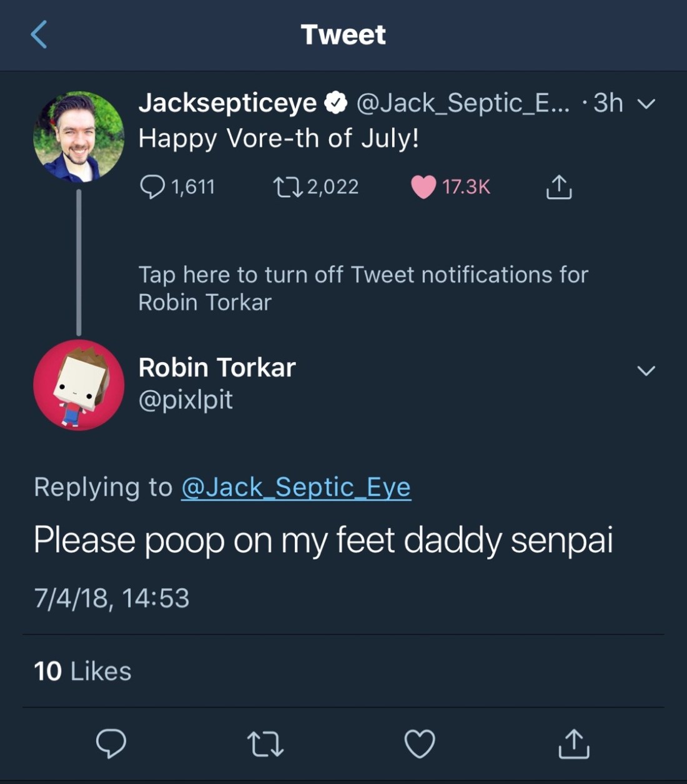Share Robin Torkar's tweet
687x784 pixels.
tap(573, 743)
